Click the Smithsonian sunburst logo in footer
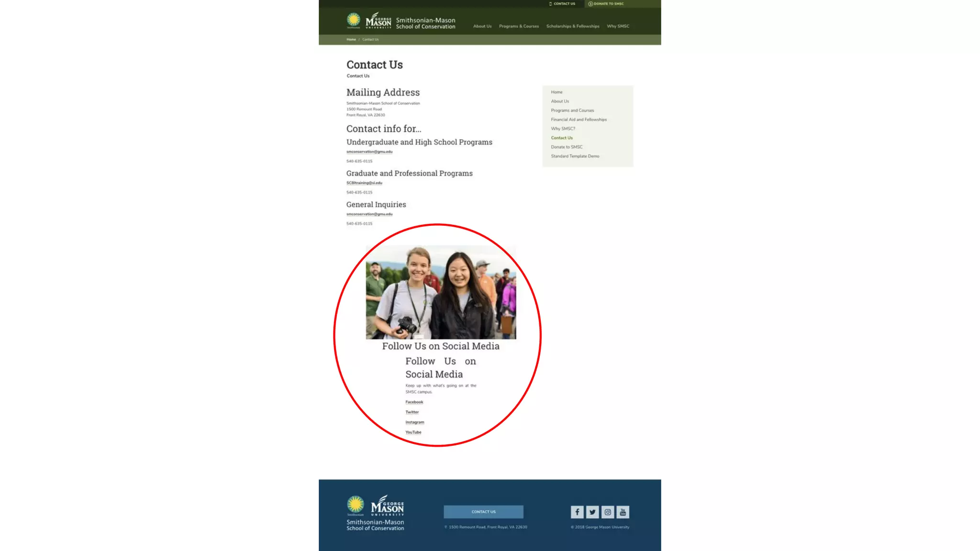980x551 pixels. (x=356, y=506)
